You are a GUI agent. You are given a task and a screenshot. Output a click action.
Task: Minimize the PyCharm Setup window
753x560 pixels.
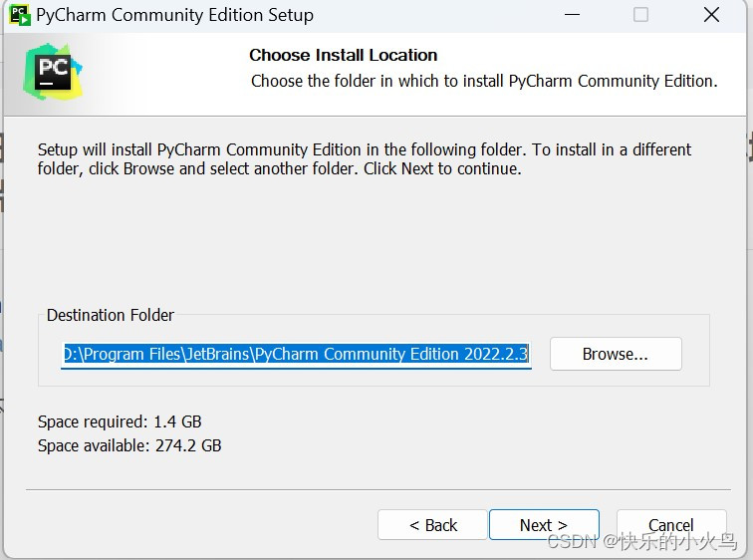pos(572,15)
